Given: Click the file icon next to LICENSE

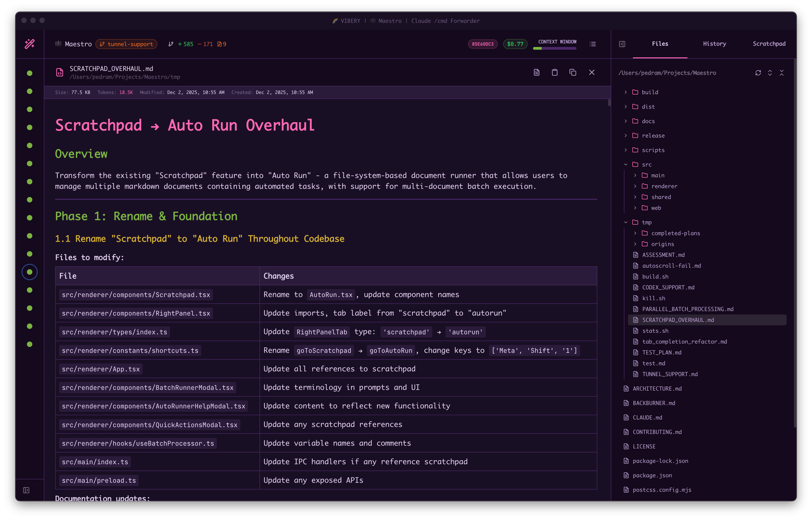Looking at the screenshot, I should (626, 446).
